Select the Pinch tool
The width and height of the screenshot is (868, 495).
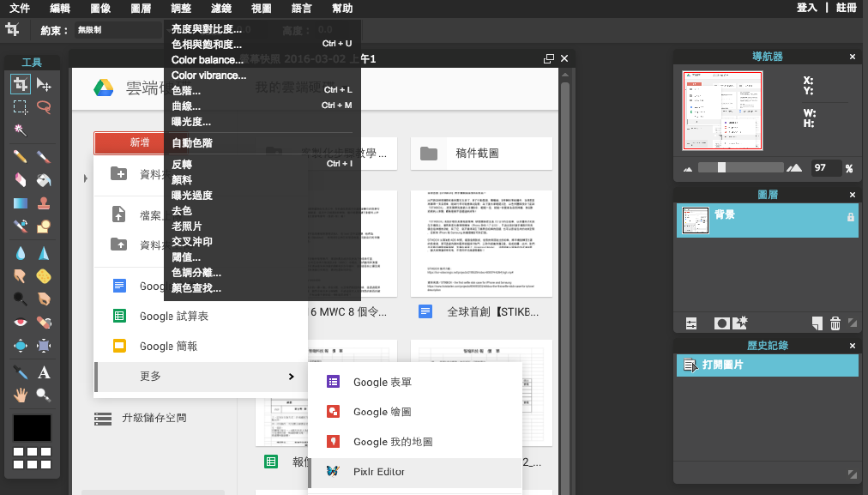44,346
